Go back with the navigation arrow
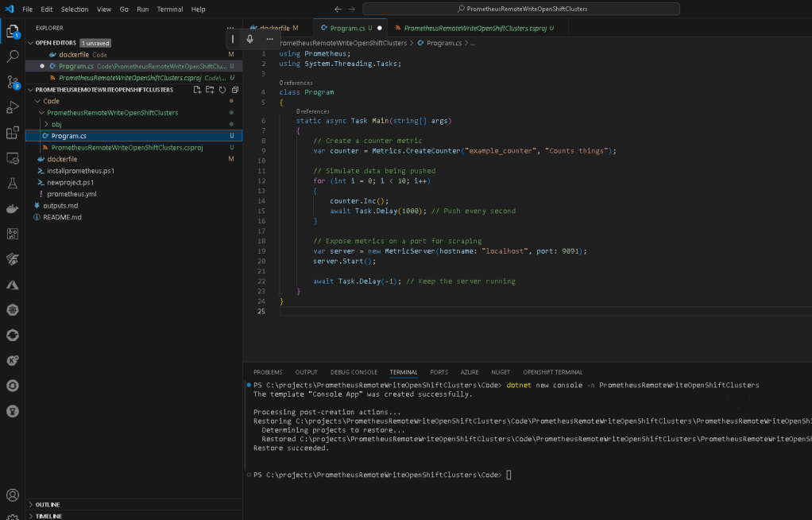This screenshot has width=812, height=520. coord(338,9)
